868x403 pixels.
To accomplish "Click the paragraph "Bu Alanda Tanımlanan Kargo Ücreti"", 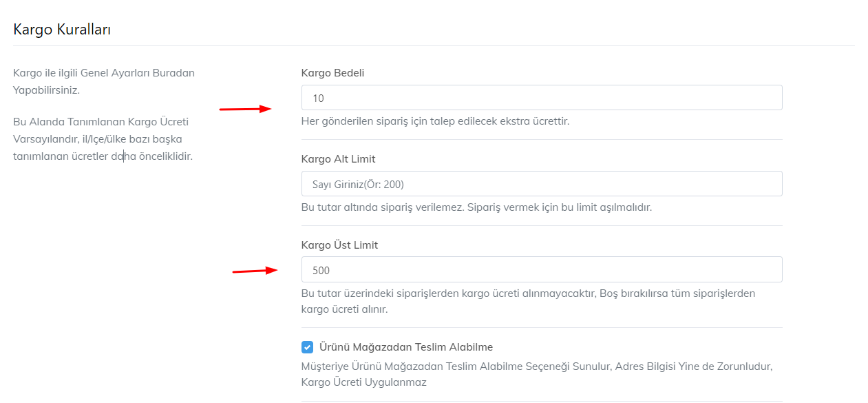I will tap(102, 138).
